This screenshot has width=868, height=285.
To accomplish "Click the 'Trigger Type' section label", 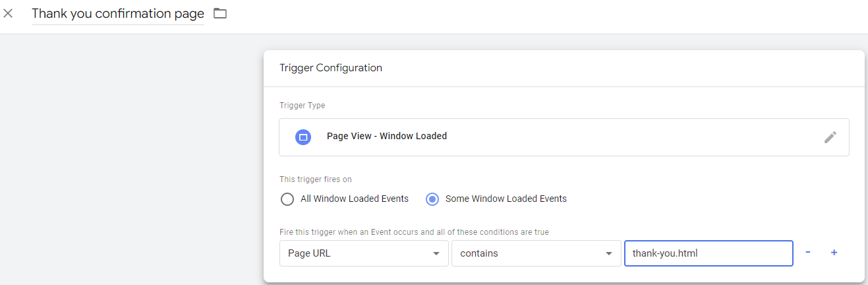I will 302,106.
